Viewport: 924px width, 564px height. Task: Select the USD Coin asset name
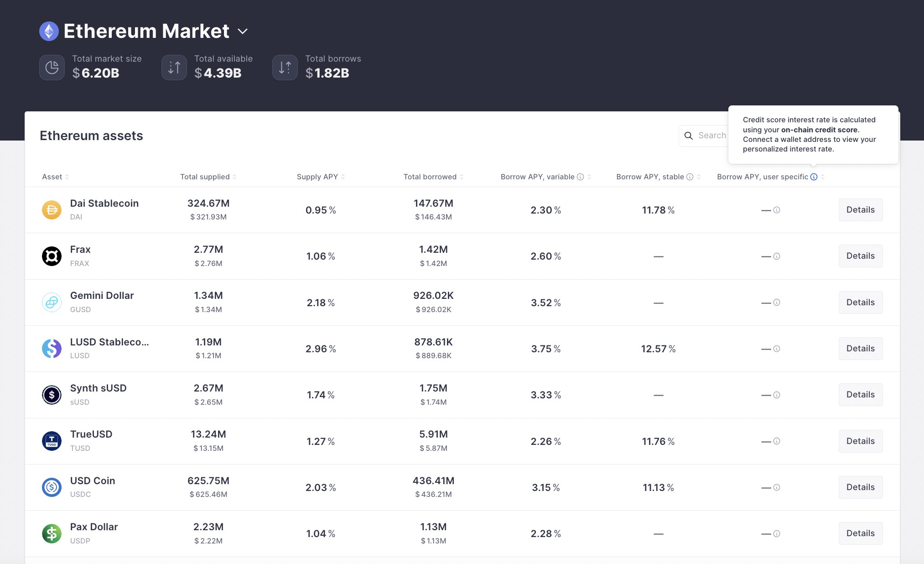point(93,481)
